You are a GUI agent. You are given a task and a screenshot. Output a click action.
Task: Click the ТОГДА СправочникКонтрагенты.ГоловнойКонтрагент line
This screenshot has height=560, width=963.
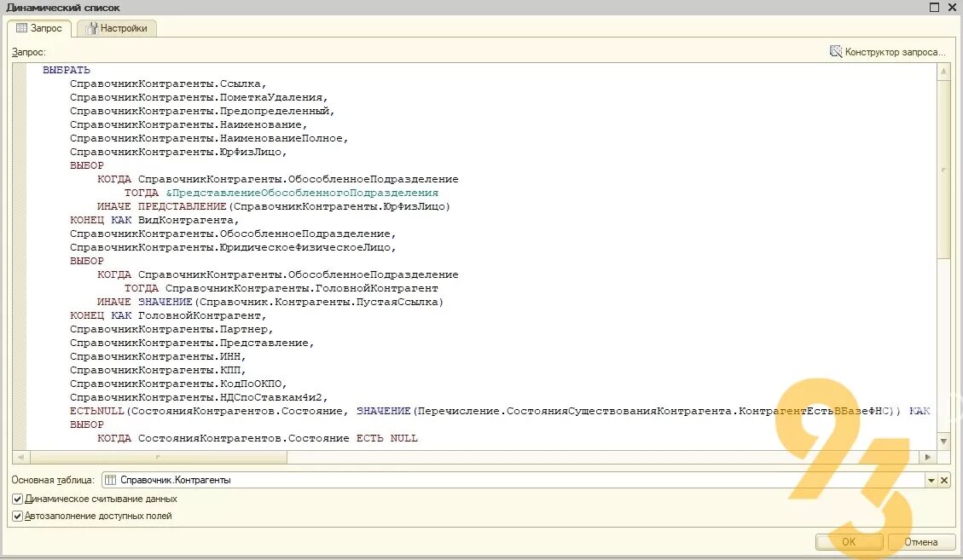coord(281,288)
